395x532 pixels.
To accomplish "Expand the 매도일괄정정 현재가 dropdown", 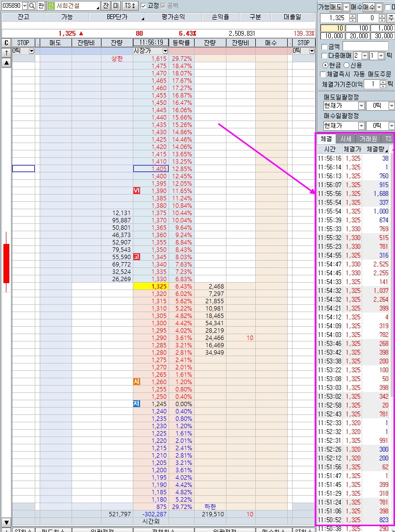I will [x=362, y=106].
